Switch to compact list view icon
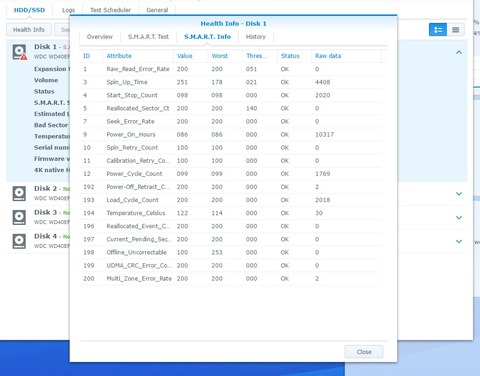480x376 pixels. [456, 30]
